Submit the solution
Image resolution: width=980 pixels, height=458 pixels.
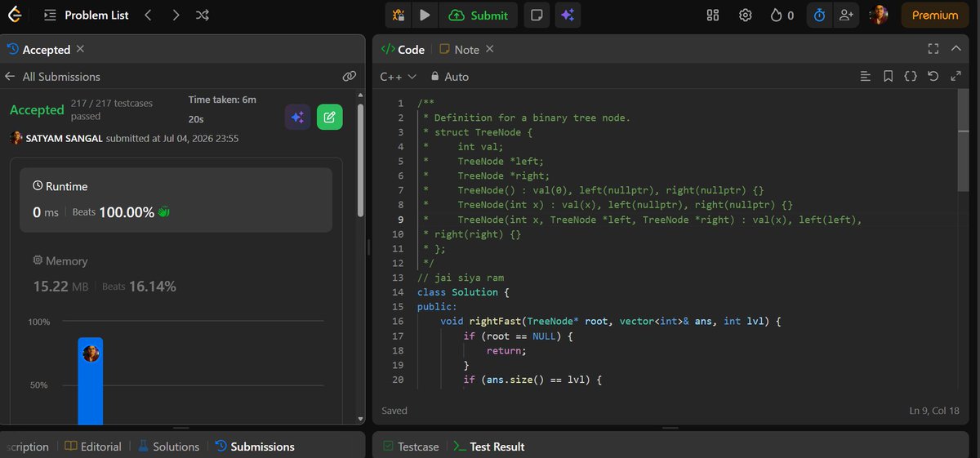(479, 15)
